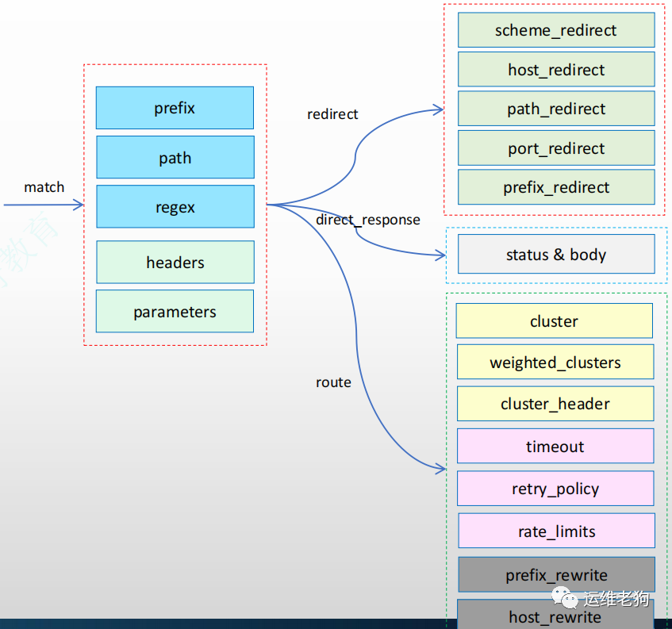Select the headers box
The width and height of the screenshot is (672, 629).
175,262
